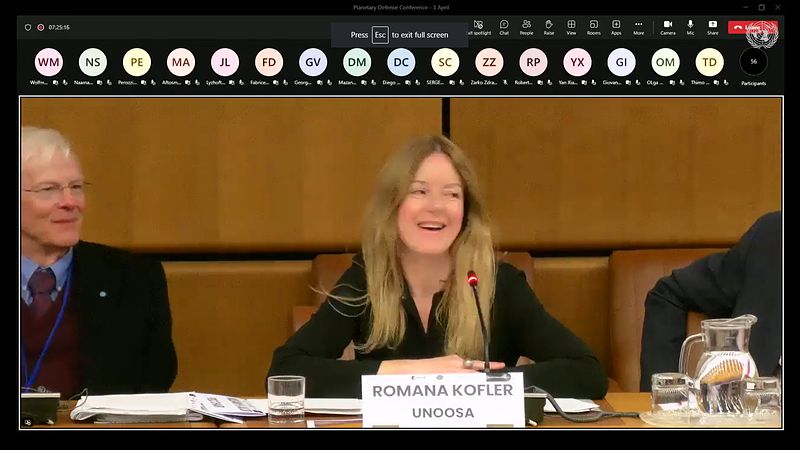Select participant avatar WM
800x450 pixels.
(x=48, y=62)
